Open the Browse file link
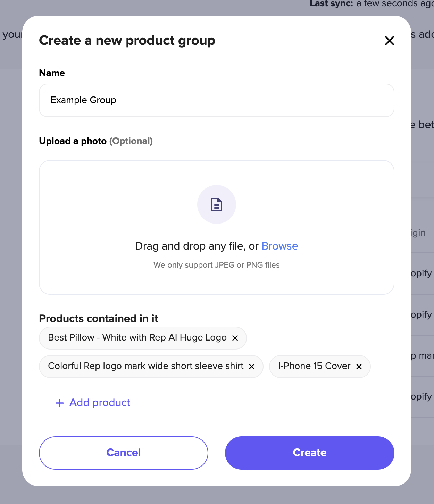 pos(279,246)
